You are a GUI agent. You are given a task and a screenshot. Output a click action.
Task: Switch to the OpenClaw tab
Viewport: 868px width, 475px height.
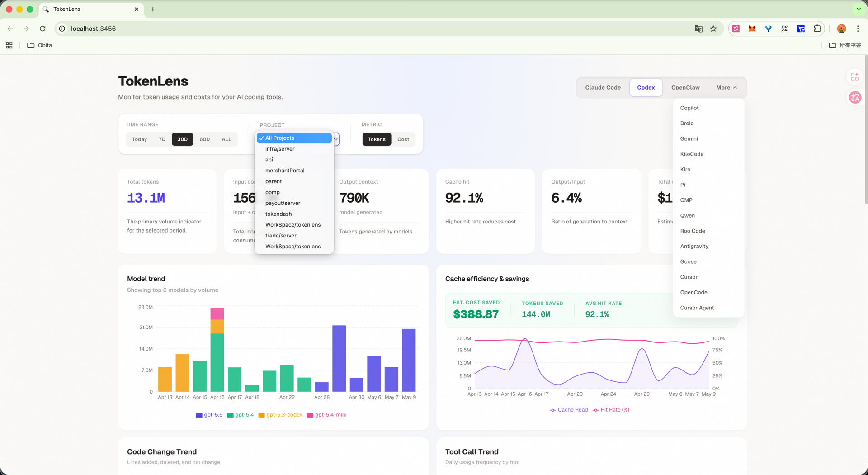tap(685, 88)
